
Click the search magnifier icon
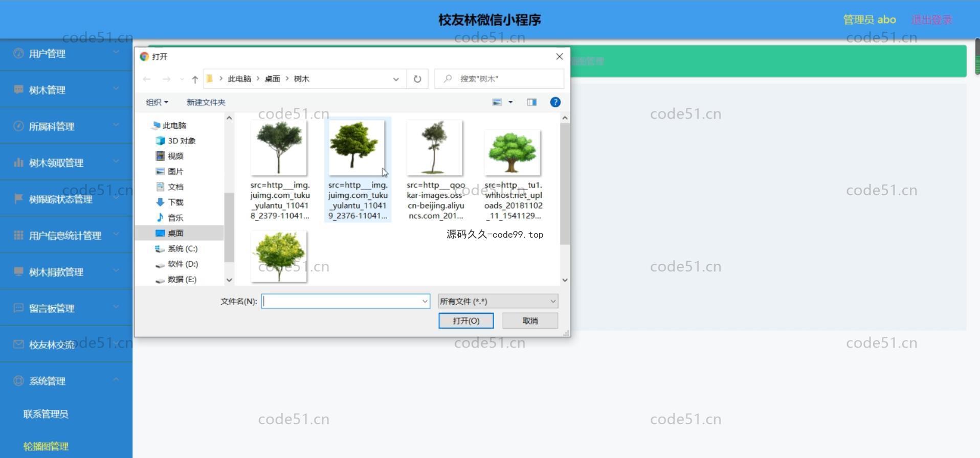click(448, 79)
